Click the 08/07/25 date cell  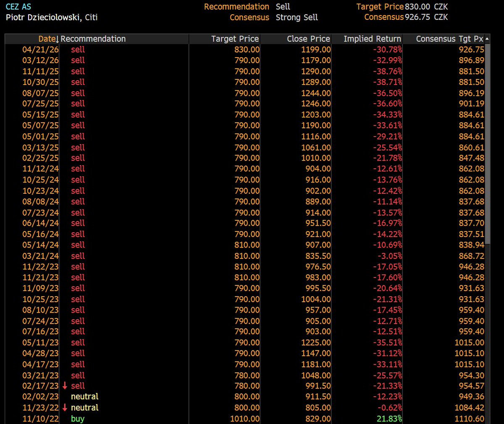(x=40, y=93)
